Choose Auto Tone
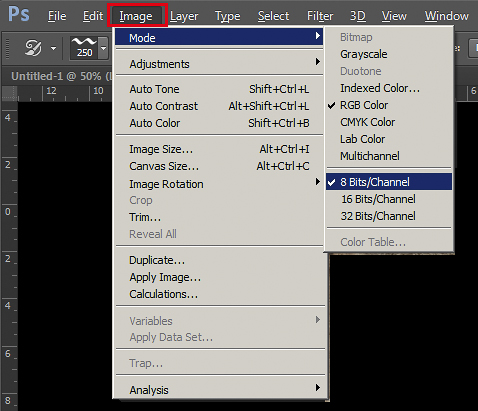The width and height of the screenshot is (478, 411). click(219, 89)
